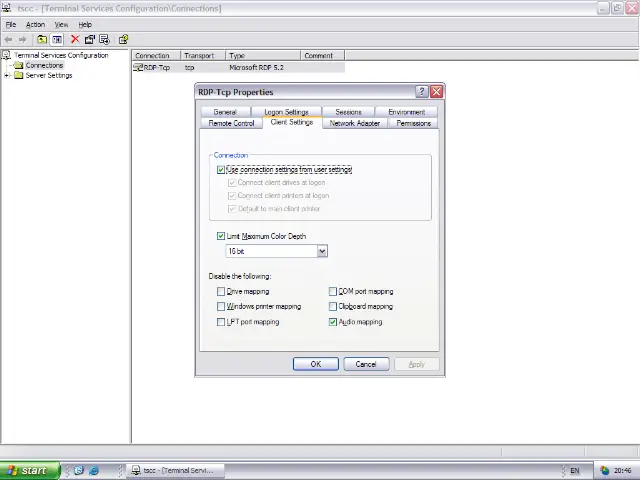
Task: Click the Server Settings folder icon
Action: click(18, 75)
